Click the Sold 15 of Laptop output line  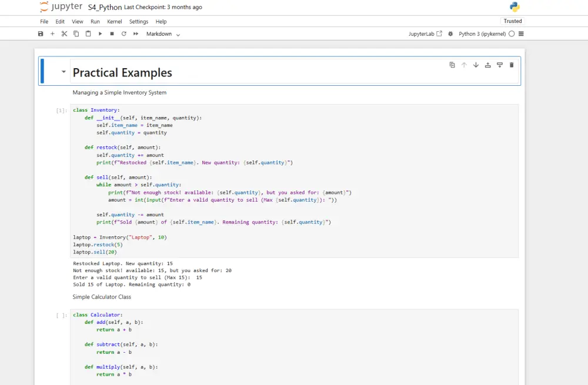click(132, 284)
